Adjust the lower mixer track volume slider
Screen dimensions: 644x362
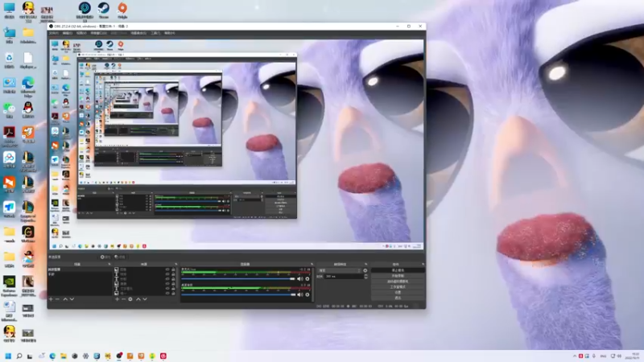(238, 294)
